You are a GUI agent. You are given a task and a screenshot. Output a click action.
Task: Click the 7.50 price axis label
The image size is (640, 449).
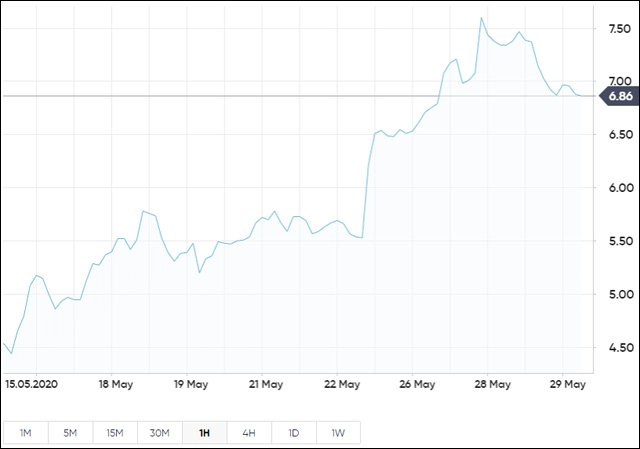[x=619, y=28]
